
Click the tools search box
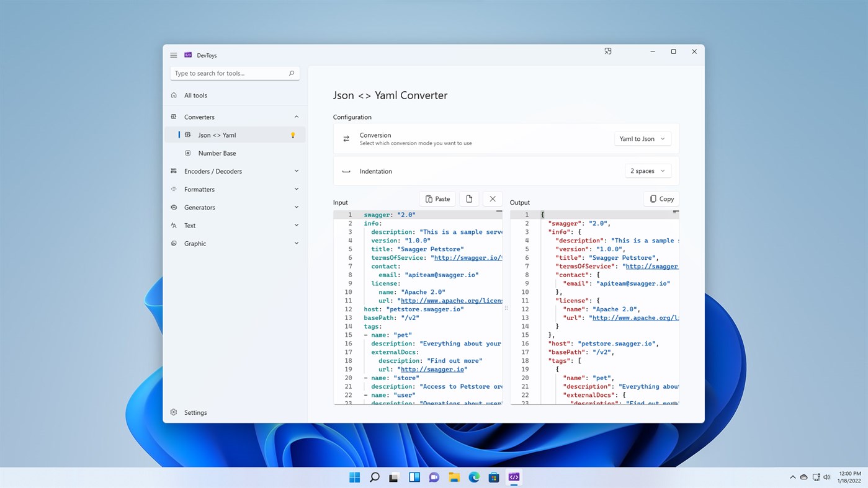235,73
